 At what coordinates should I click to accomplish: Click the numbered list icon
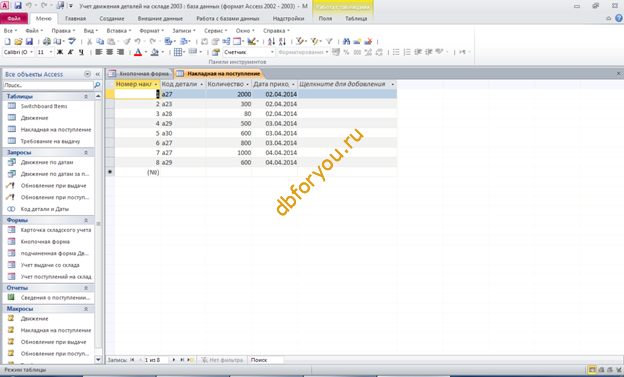(x=407, y=52)
